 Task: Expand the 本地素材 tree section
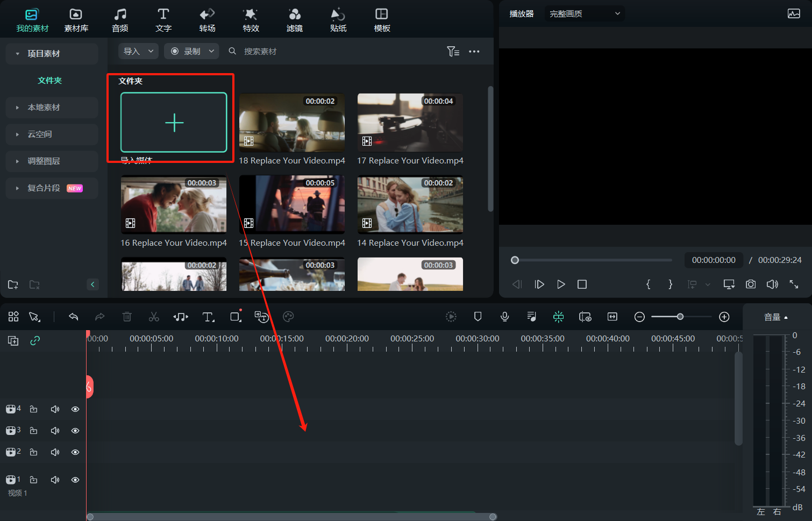pyautogui.click(x=18, y=108)
